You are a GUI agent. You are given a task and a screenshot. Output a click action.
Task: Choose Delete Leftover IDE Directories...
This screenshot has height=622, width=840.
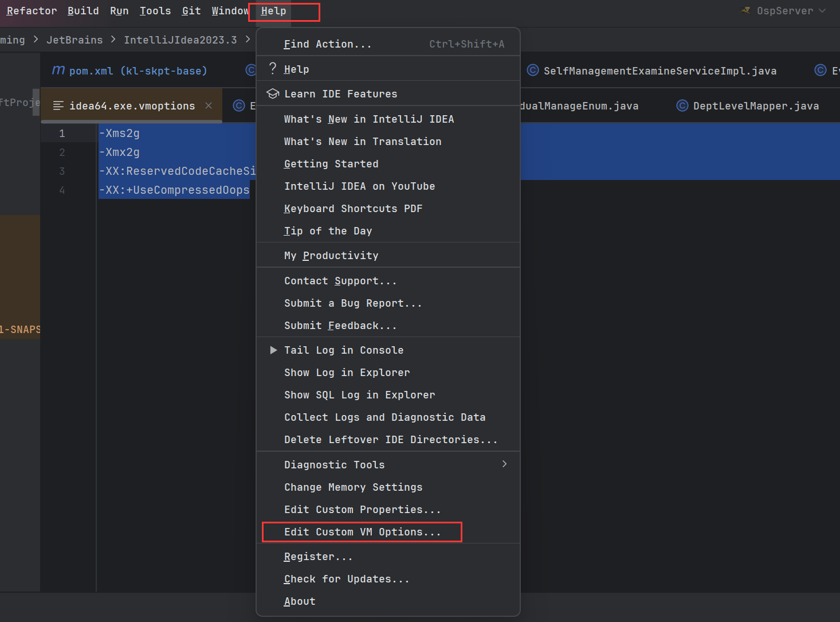point(388,440)
